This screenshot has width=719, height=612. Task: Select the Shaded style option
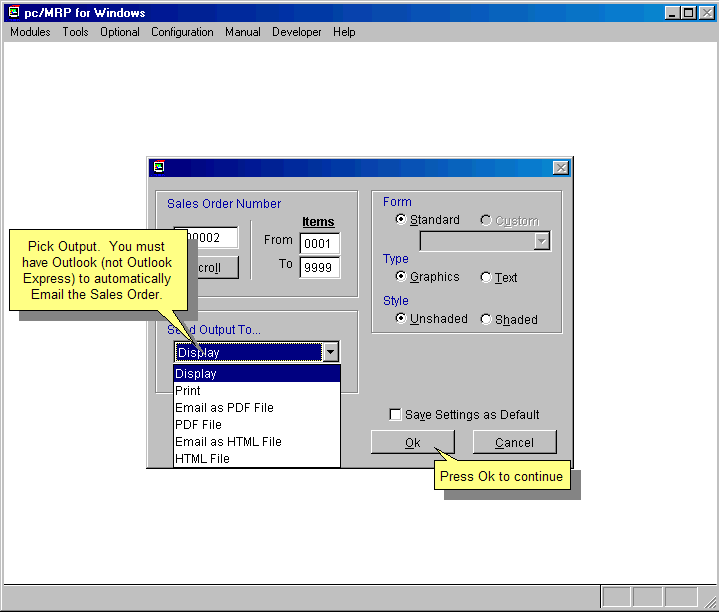[487, 320]
